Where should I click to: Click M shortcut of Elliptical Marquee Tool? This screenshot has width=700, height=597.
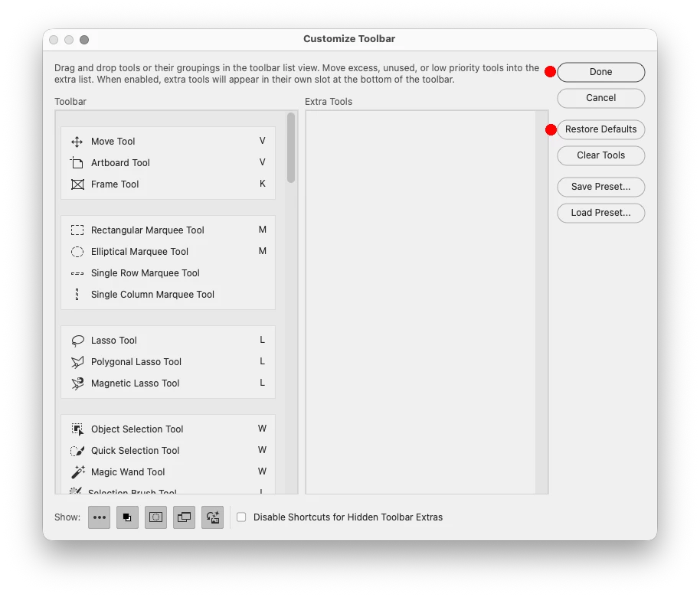263,251
